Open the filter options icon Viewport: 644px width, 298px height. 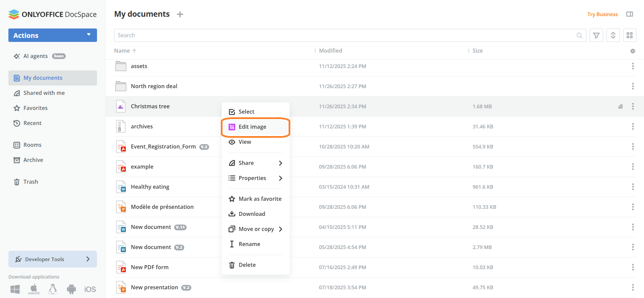coord(596,35)
